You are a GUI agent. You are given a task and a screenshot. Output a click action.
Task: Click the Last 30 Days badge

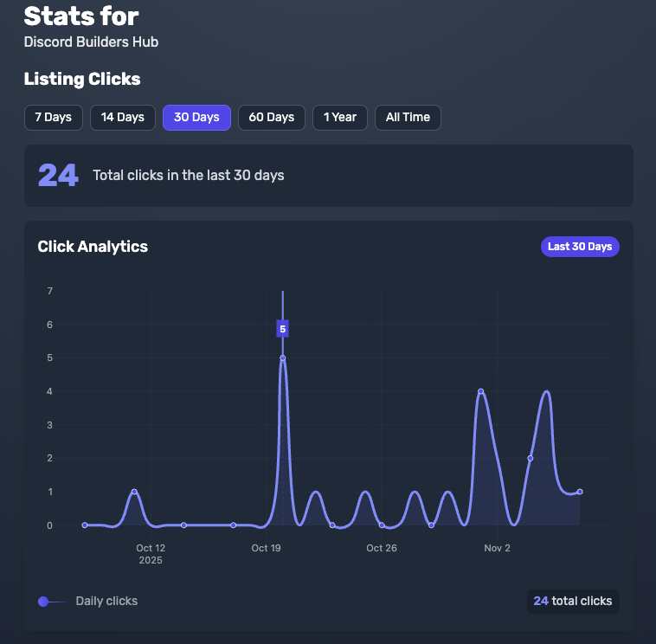point(580,247)
